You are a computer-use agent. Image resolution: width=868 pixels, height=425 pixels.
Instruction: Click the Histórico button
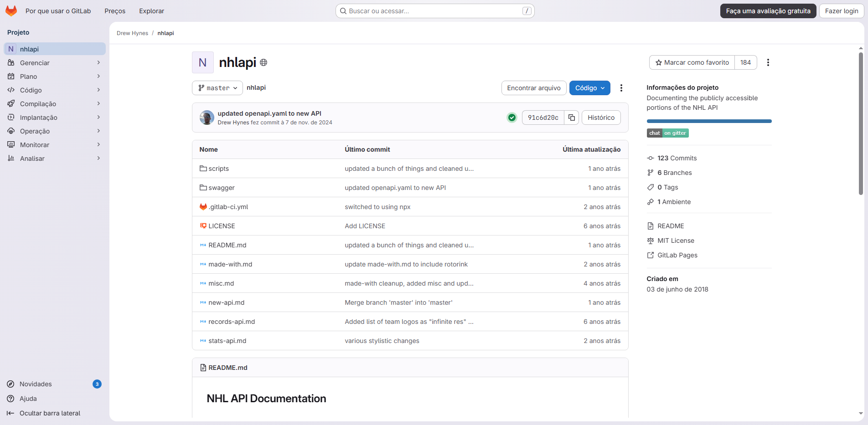click(601, 118)
